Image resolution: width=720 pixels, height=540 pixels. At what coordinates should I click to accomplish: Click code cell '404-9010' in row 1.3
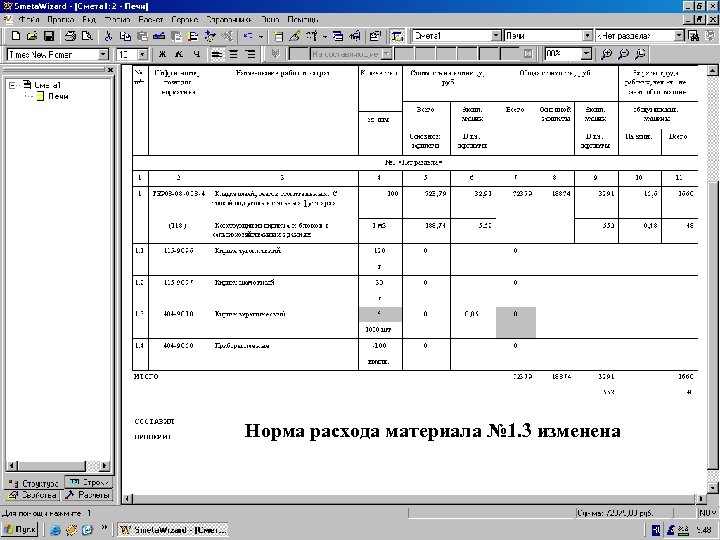(x=179, y=314)
